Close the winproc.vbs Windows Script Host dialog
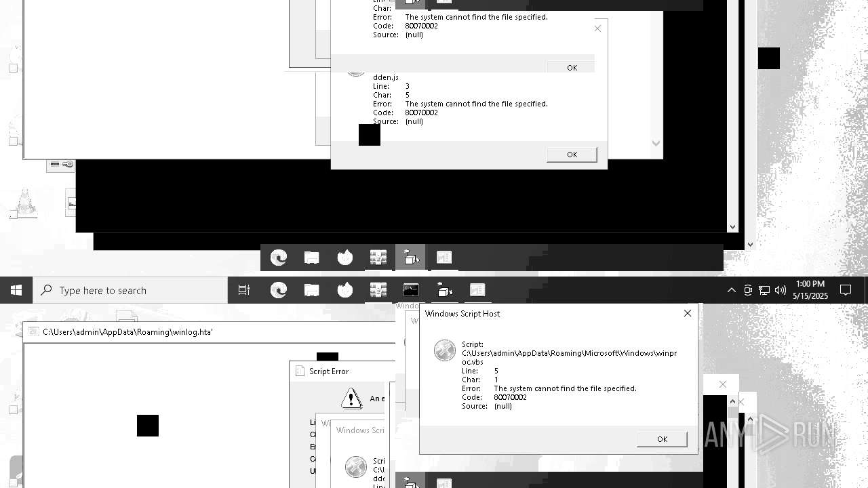 coord(688,313)
